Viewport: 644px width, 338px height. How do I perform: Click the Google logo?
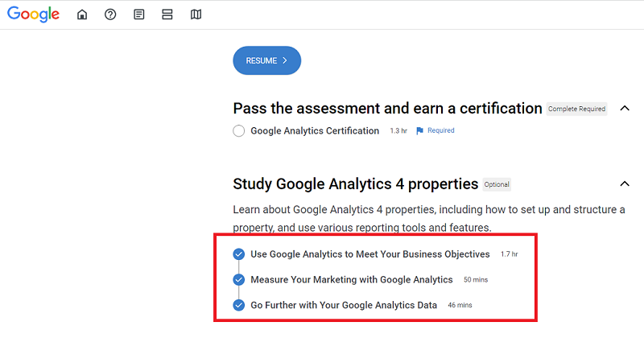point(33,14)
